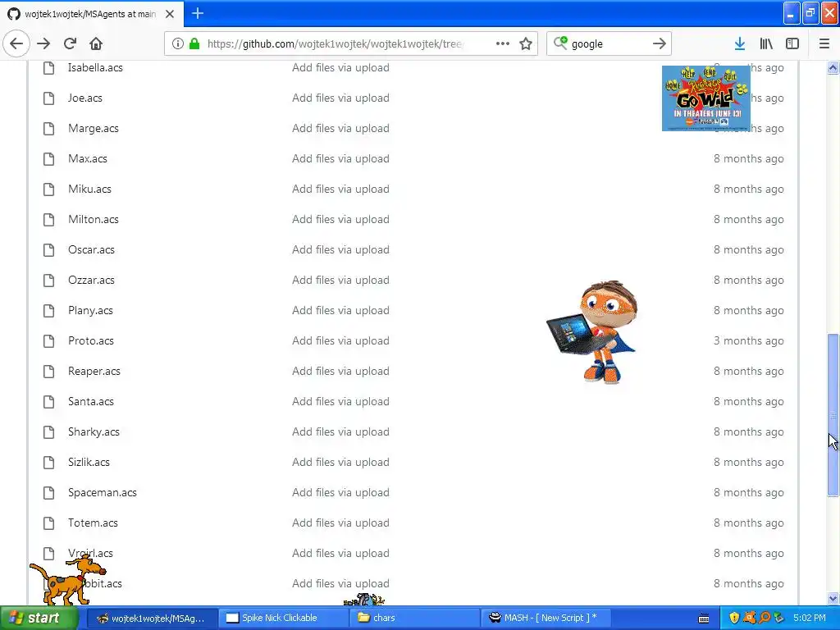Focus the google search box

coord(608,44)
